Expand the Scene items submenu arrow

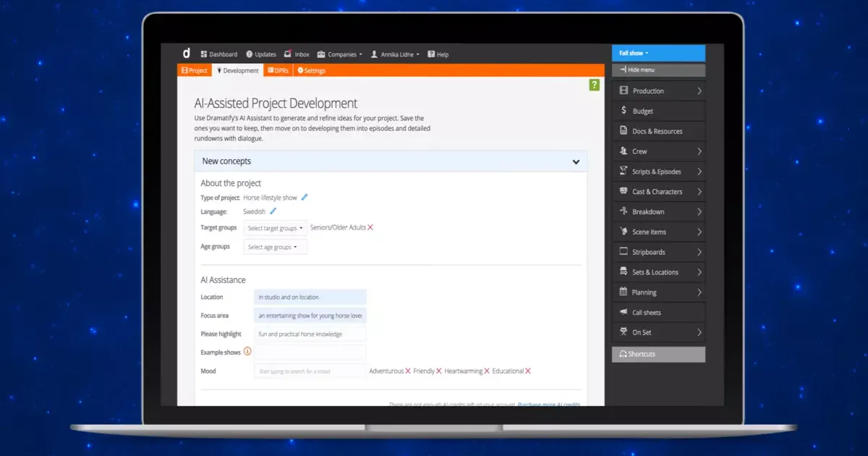point(699,232)
